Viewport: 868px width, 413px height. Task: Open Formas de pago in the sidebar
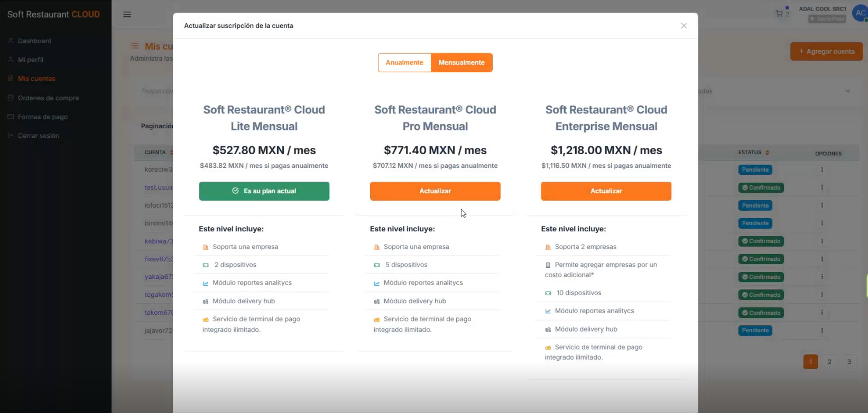[x=43, y=117]
